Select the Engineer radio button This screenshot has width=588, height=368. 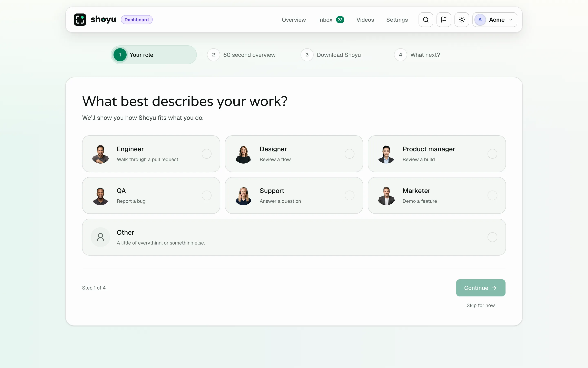(207, 154)
